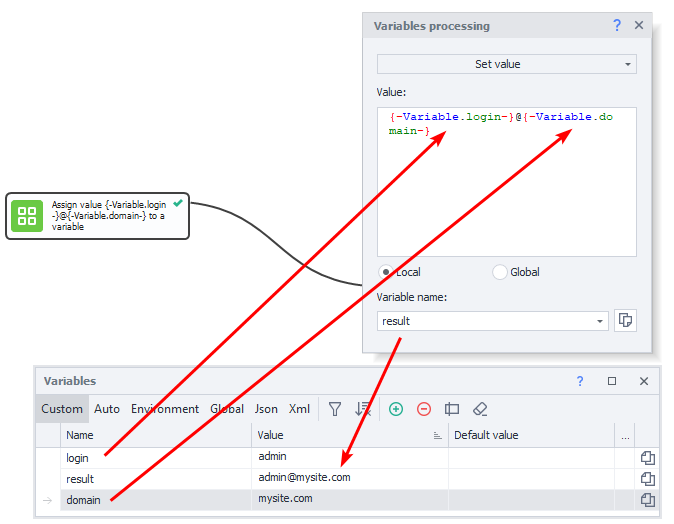Click the filter icon in Variables toolbar
Image resolution: width=674 pixels, height=524 pixels.
pyautogui.click(x=335, y=409)
